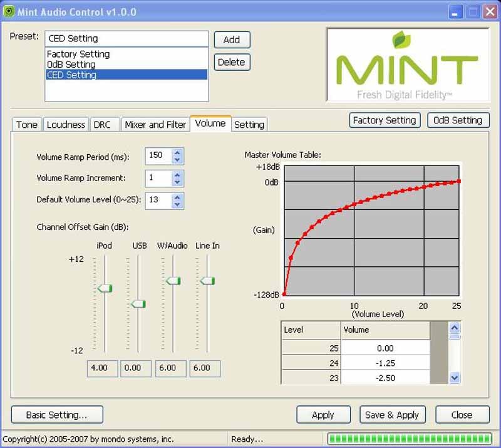Screen dimensions: 501x448
Task: Increase Default Volume Level with up arrow
Action: (177, 197)
